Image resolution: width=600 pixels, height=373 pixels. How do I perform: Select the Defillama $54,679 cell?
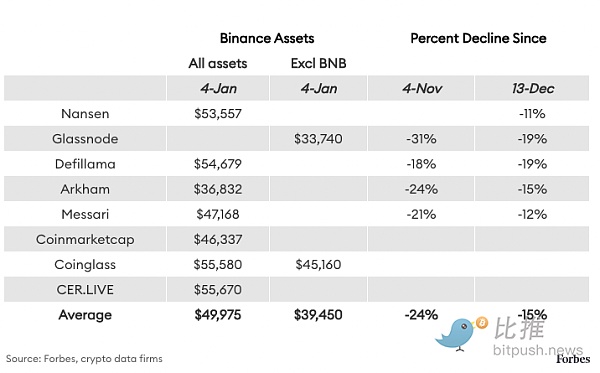coord(218,164)
